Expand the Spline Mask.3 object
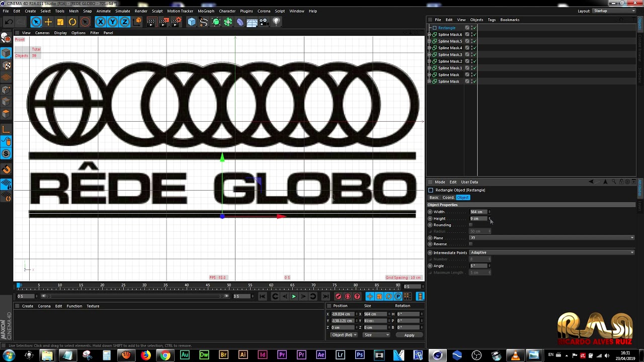Image resolution: width=644 pixels, height=362 pixels. click(x=429, y=55)
